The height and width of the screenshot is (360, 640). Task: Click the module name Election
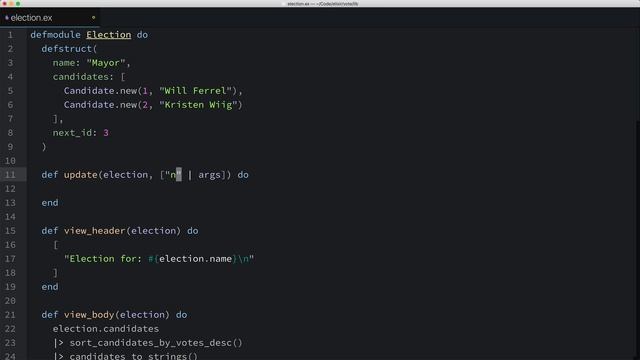[109, 35]
